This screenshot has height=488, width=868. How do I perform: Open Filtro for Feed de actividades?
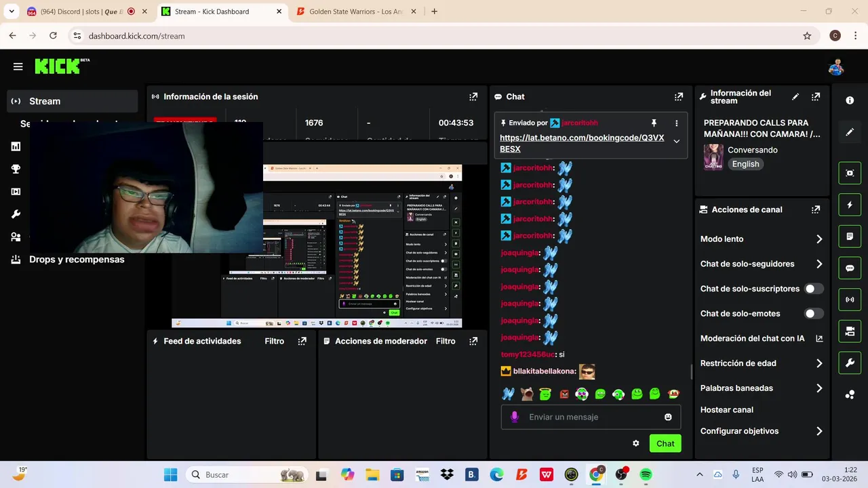coord(275,342)
